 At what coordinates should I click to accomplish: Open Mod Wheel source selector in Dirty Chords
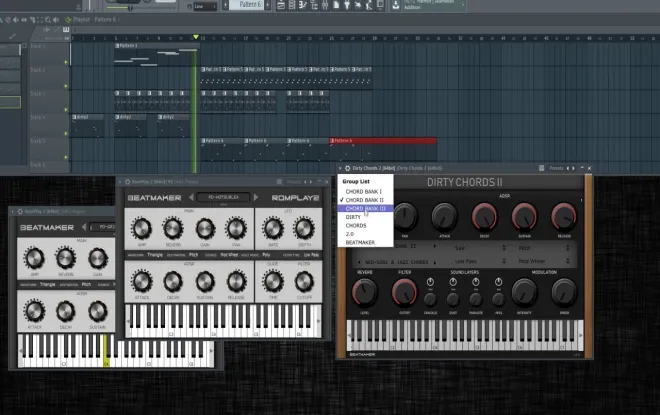(x=543, y=261)
